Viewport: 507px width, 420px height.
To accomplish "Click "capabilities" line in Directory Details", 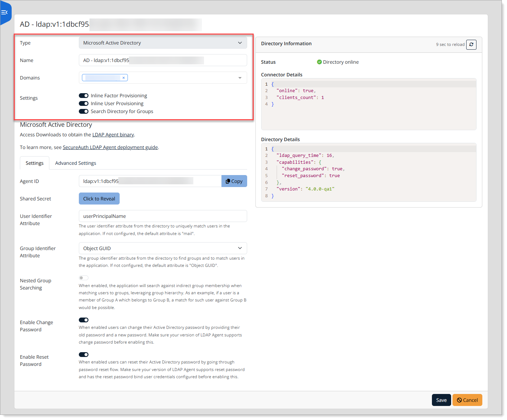I will (x=299, y=162).
